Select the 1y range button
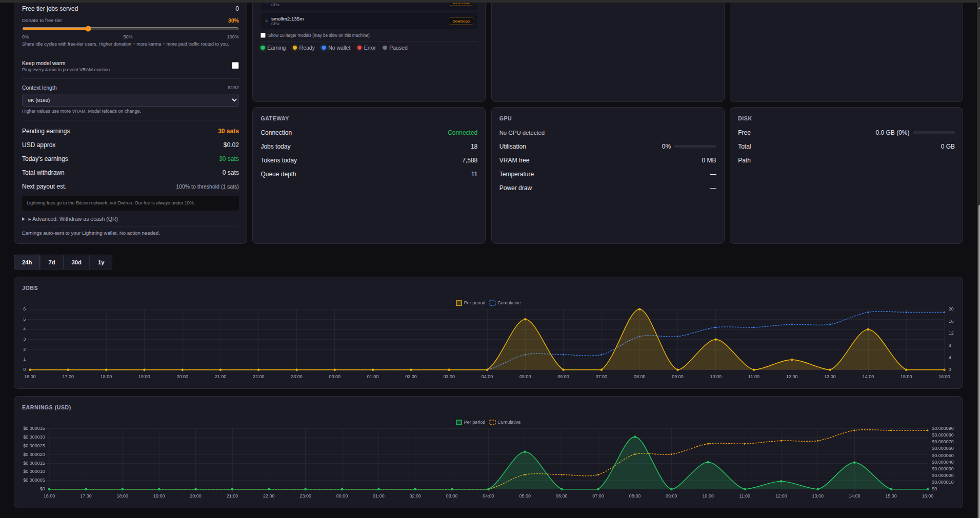This screenshot has width=980, height=518. tap(101, 262)
